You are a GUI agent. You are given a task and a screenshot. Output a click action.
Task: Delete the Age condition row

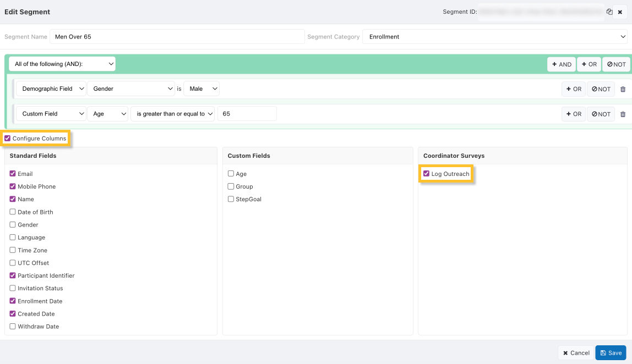(623, 114)
